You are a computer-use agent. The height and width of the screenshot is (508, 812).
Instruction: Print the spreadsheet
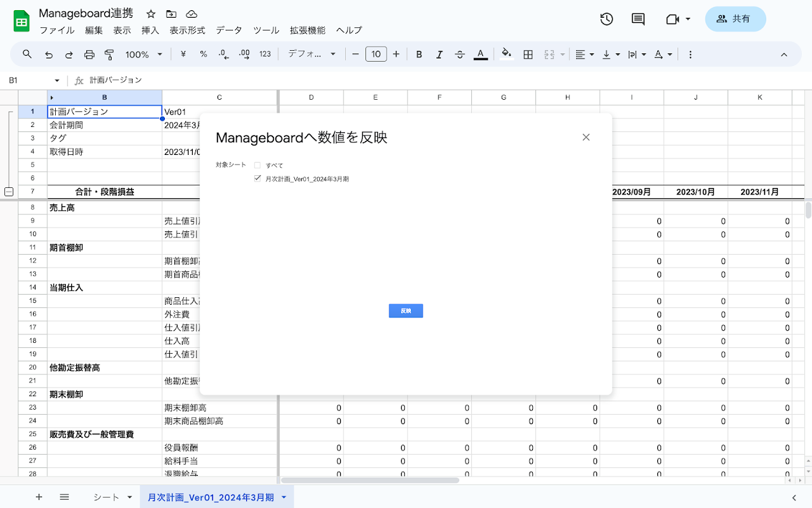pos(89,55)
